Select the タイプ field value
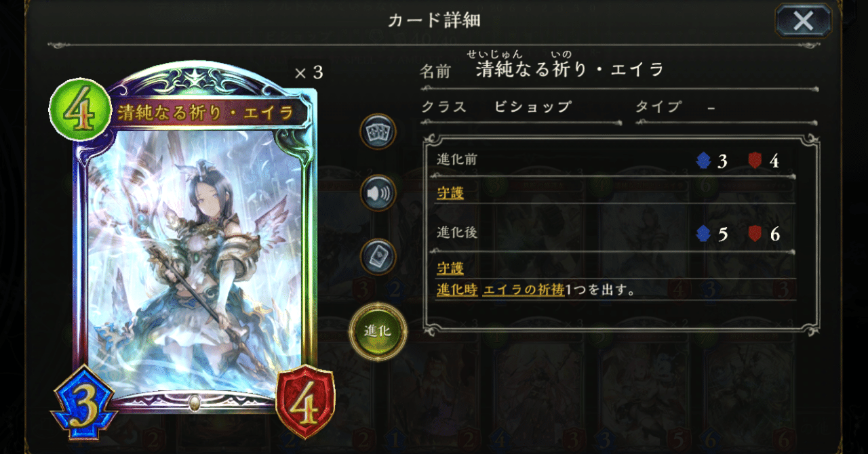The height and width of the screenshot is (454, 868). coord(711,107)
